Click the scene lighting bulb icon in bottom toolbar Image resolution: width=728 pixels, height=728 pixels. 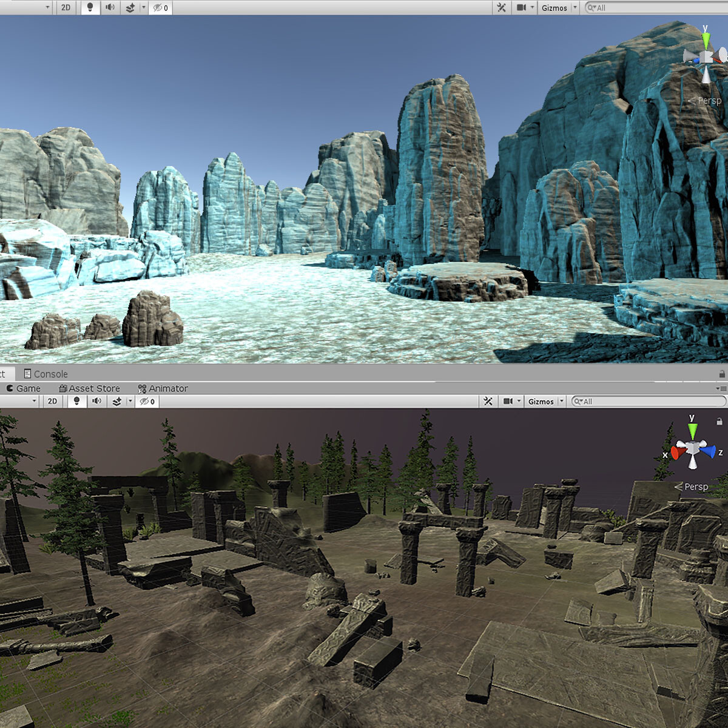[x=76, y=401]
